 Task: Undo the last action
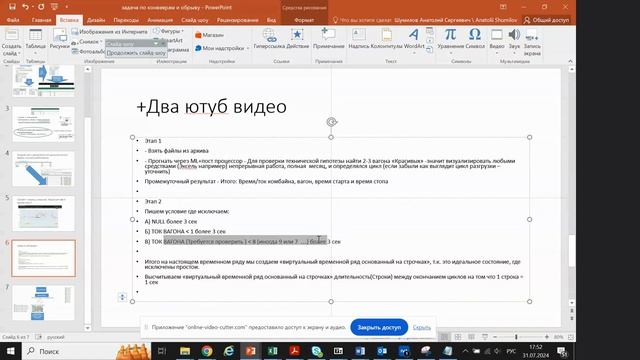25,7
